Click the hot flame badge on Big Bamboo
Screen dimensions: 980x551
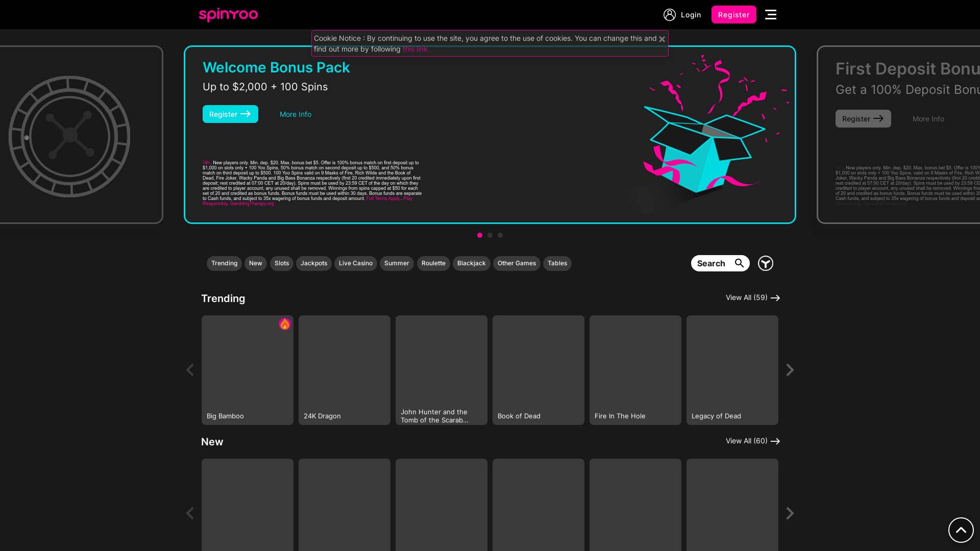[x=284, y=323]
